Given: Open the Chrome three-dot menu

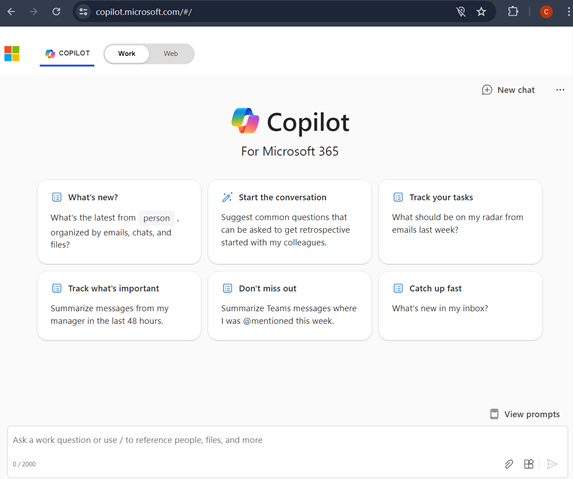Looking at the screenshot, I should [568, 12].
